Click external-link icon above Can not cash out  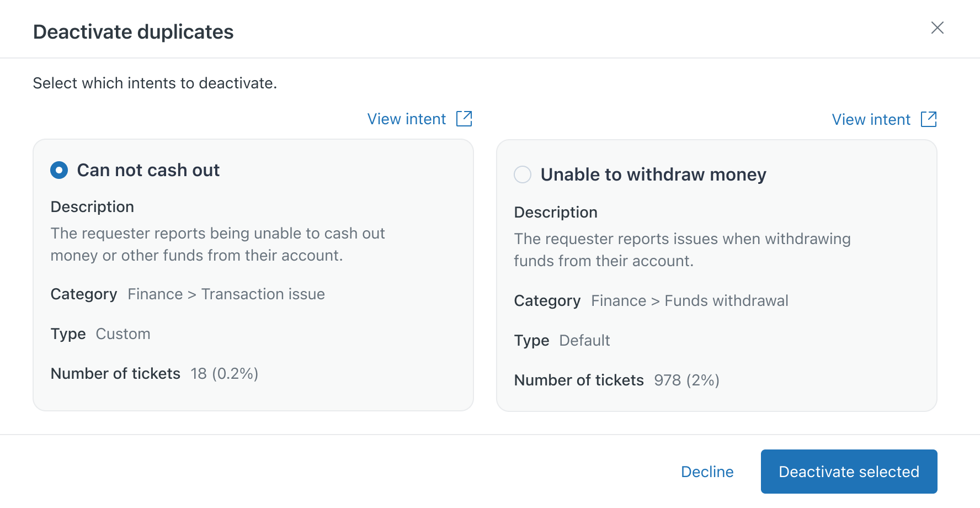tap(464, 119)
